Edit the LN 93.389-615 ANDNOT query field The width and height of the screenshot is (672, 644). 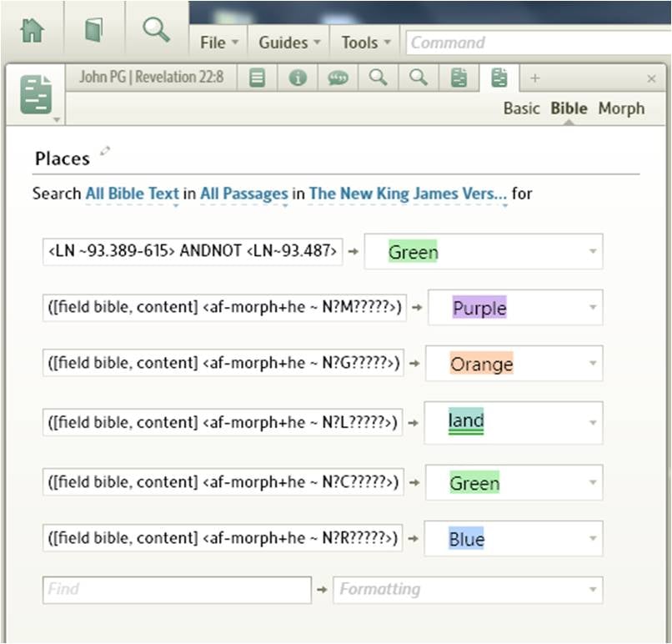coord(193,252)
